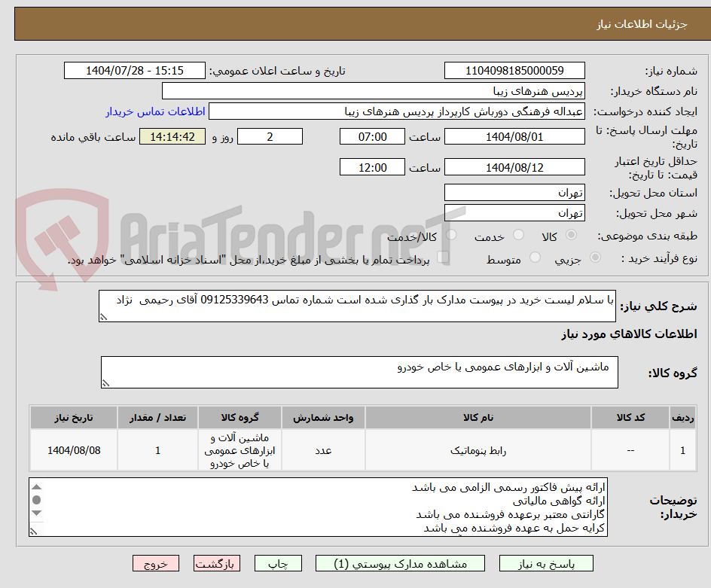711x588 pixels.
Task: Select the کالا radio option
Action: pyautogui.click(x=572, y=235)
